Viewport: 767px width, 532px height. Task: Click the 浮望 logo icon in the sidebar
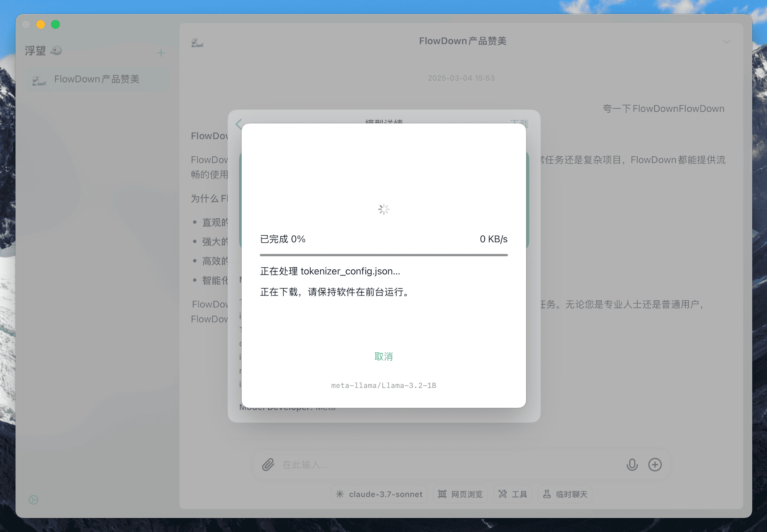[56, 50]
